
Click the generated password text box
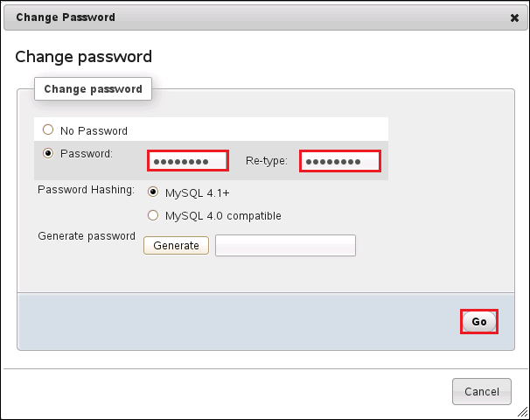tap(285, 246)
